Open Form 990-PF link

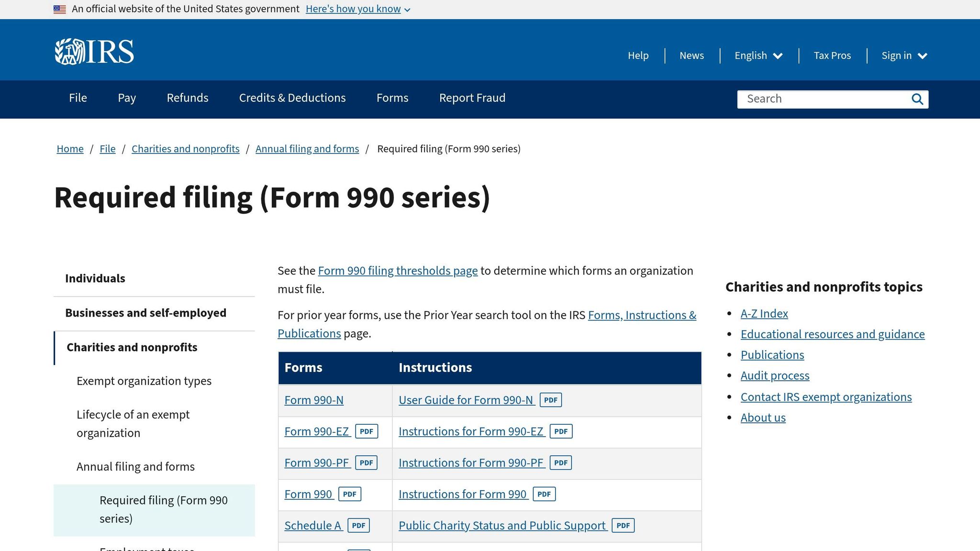317,463
